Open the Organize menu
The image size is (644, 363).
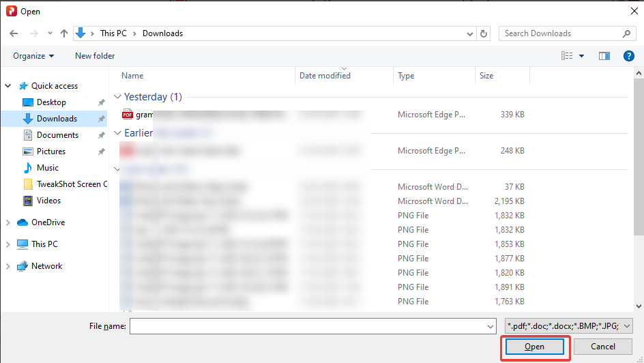pos(33,56)
